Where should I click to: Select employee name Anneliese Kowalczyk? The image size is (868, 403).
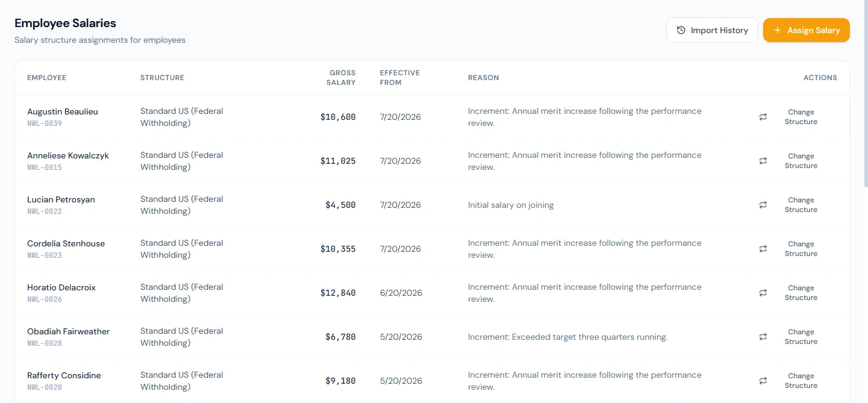68,155
